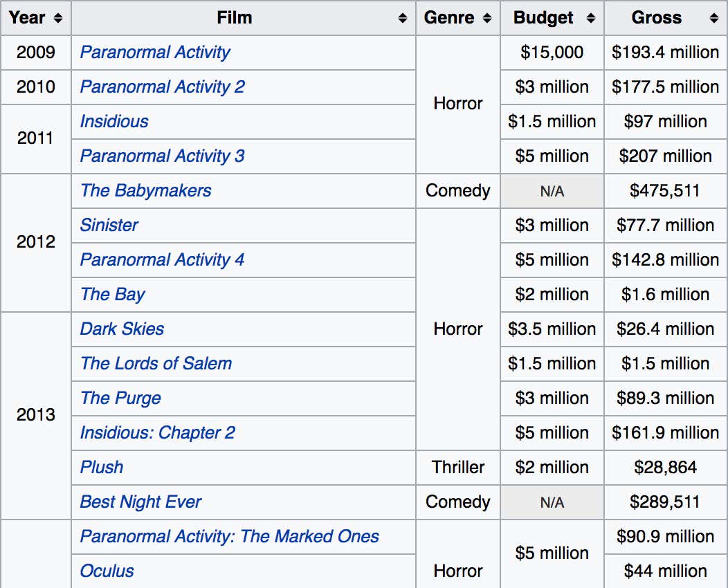Select Best Night Ever link
Screen dimensions: 728x588
[x=140, y=502]
